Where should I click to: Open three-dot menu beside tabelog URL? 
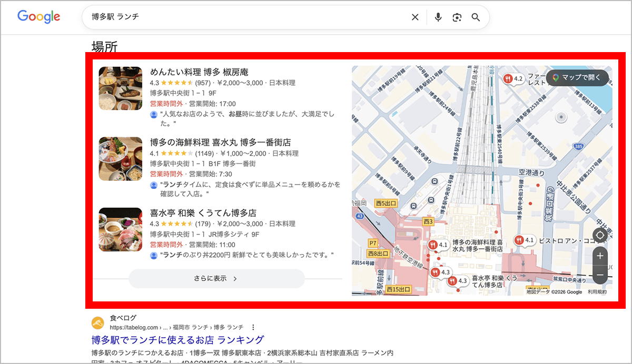[253, 327]
